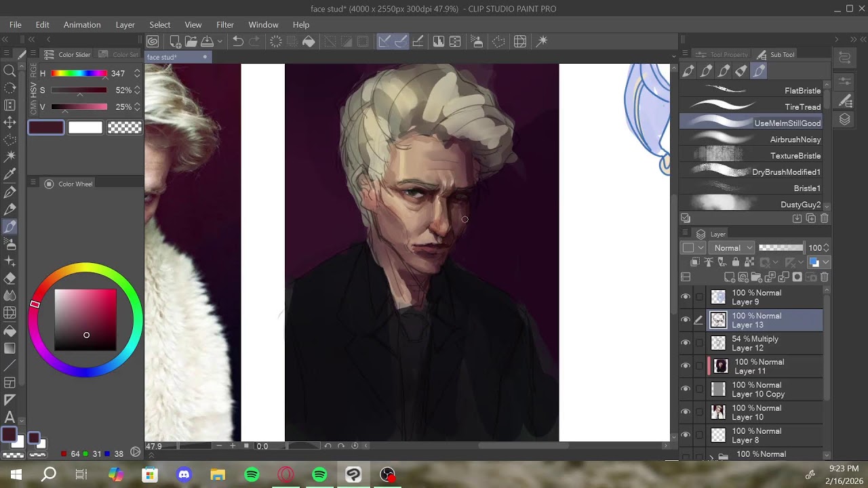Hide Layer 12 with eye icon
Viewport: 868px width, 488px height.
[686, 343]
